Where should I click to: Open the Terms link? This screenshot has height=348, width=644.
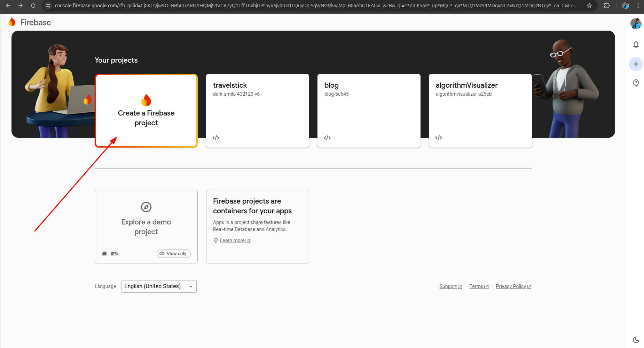[479, 286]
